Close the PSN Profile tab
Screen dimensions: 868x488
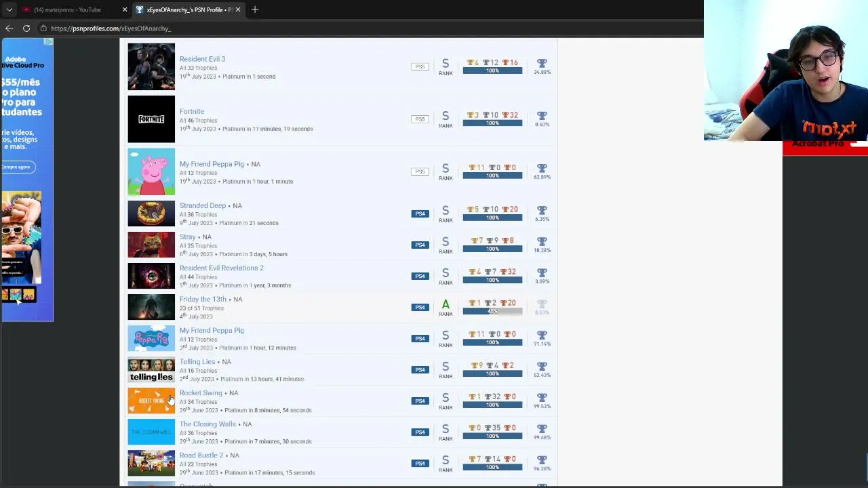pos(238,9)
